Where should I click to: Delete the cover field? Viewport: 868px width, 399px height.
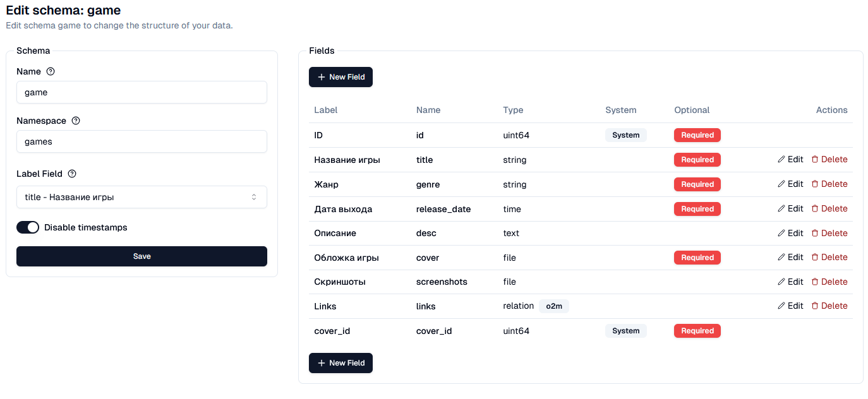[829, 258]
